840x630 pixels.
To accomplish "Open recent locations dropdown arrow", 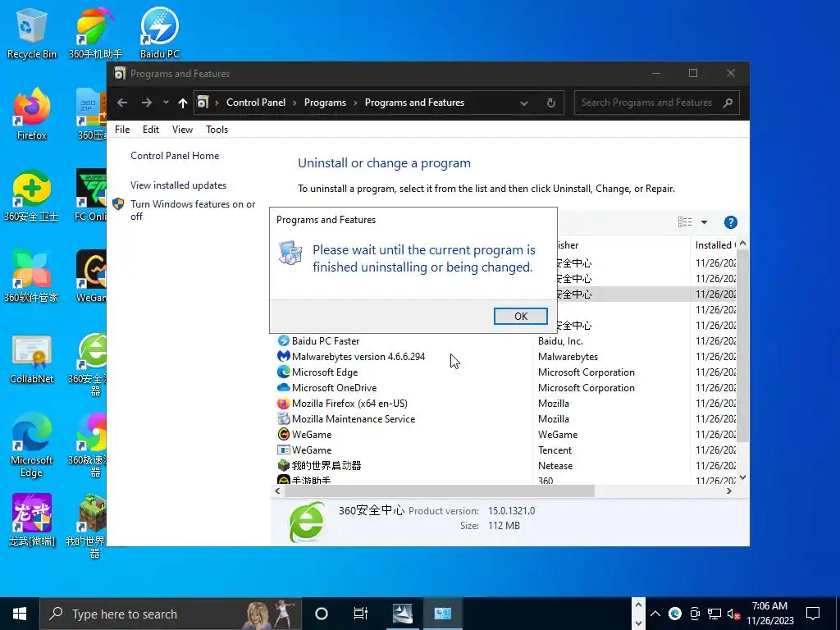I will (166, 103).
